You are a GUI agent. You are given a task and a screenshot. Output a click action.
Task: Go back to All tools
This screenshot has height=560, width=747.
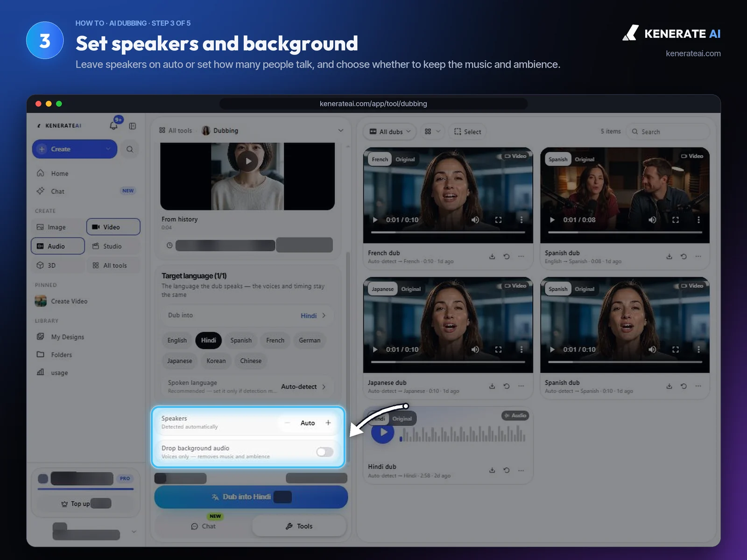point(176,131)
